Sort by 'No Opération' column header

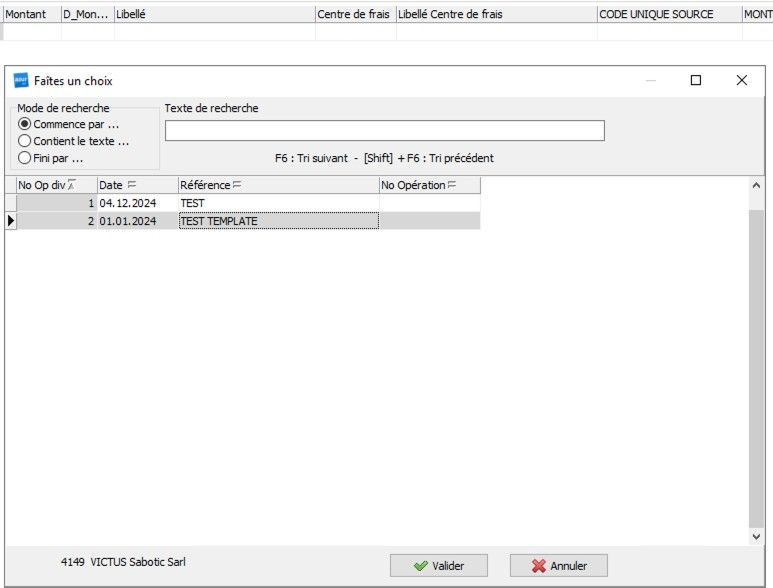(430, 185)
